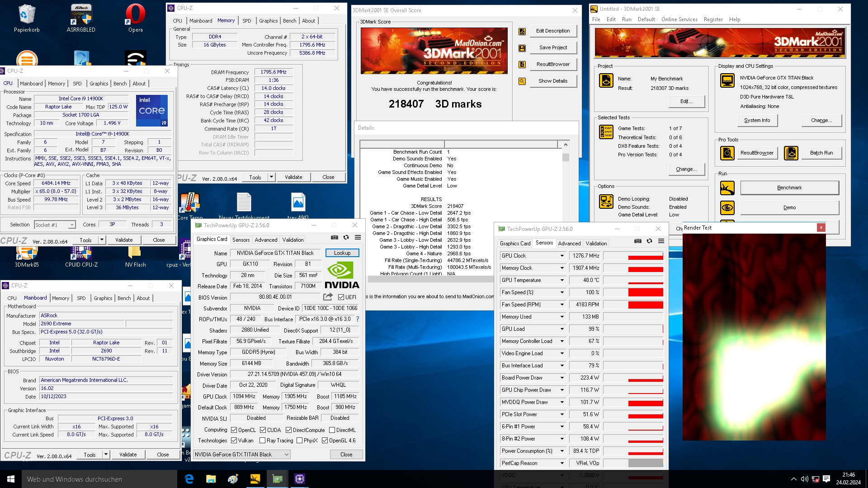Screen dimensions: 868x488
Task: Open Tools dropdown arrow in CPU-Z Mainboard window
Action: [x=106, y=455]
